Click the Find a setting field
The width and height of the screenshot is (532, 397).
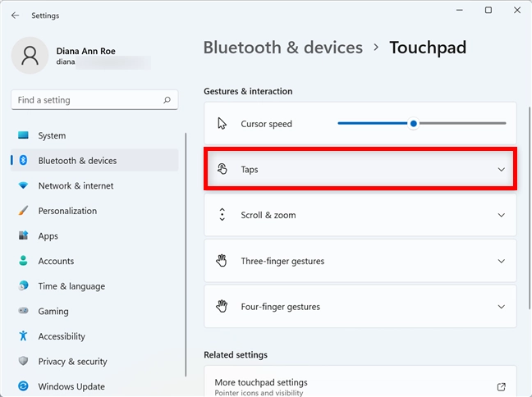(x=94, y=100)
